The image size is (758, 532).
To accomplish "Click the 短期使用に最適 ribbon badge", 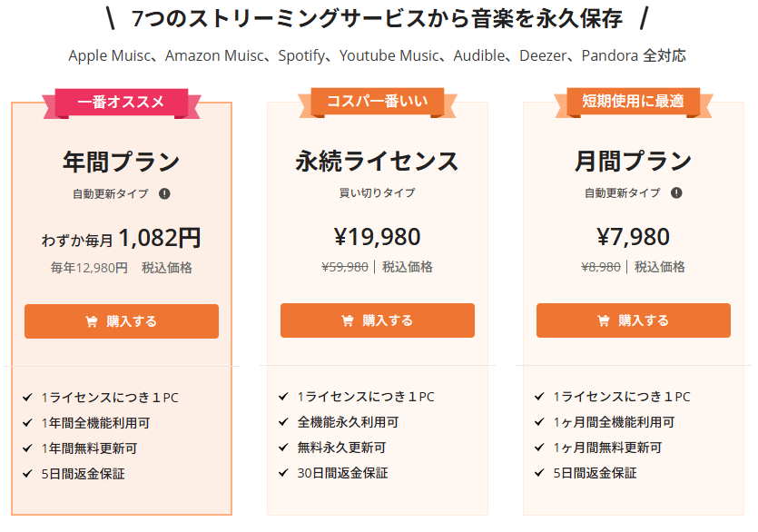I will [x=634, y=102].
